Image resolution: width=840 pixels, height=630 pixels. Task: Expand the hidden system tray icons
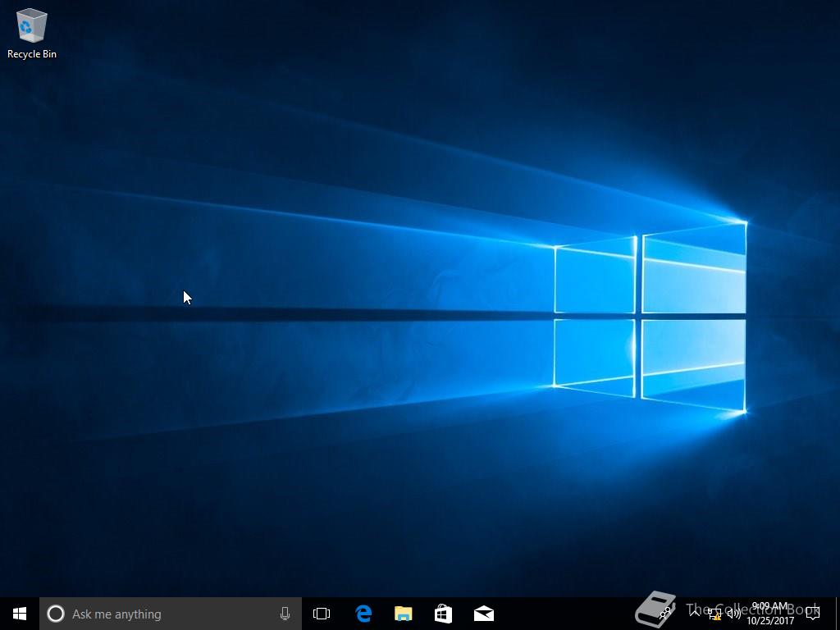(695, 614)
